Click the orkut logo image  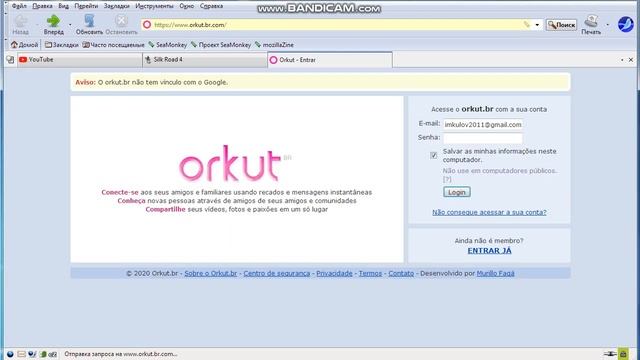coord(230,163)
